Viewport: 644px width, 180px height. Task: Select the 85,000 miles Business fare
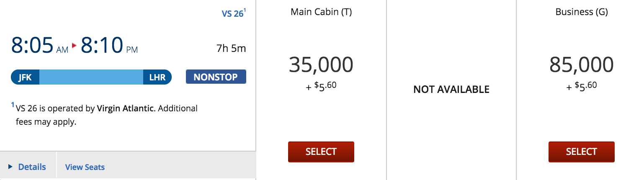point(582,152)
